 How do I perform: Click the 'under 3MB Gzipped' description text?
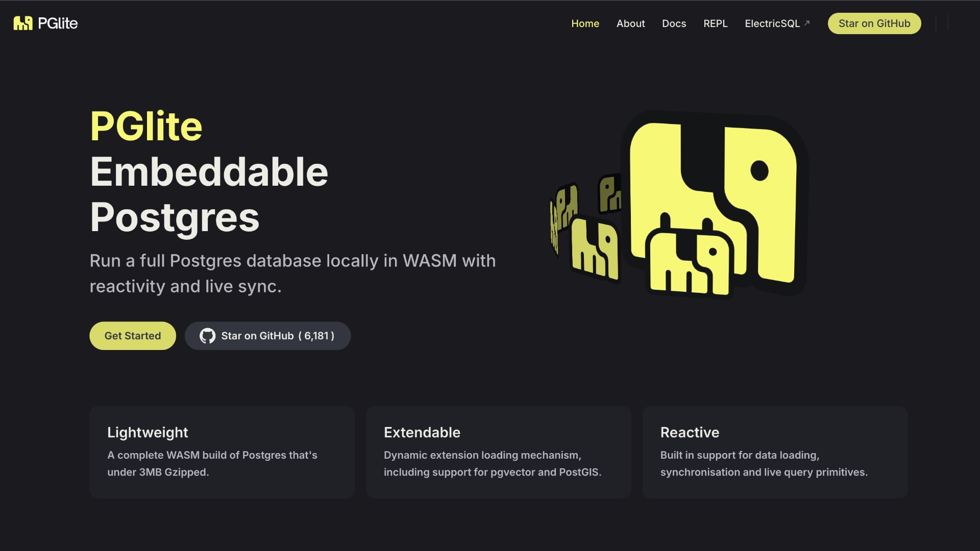158,472
